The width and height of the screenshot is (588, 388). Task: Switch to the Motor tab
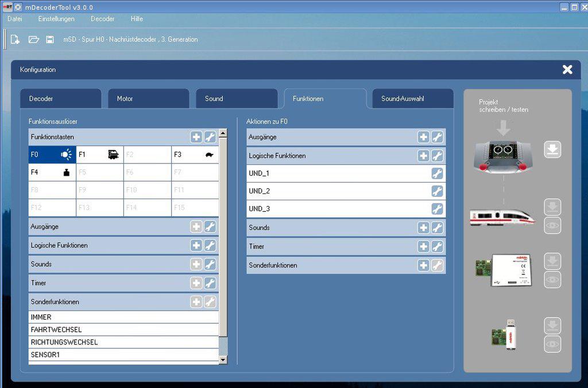[x=148, y=99]
